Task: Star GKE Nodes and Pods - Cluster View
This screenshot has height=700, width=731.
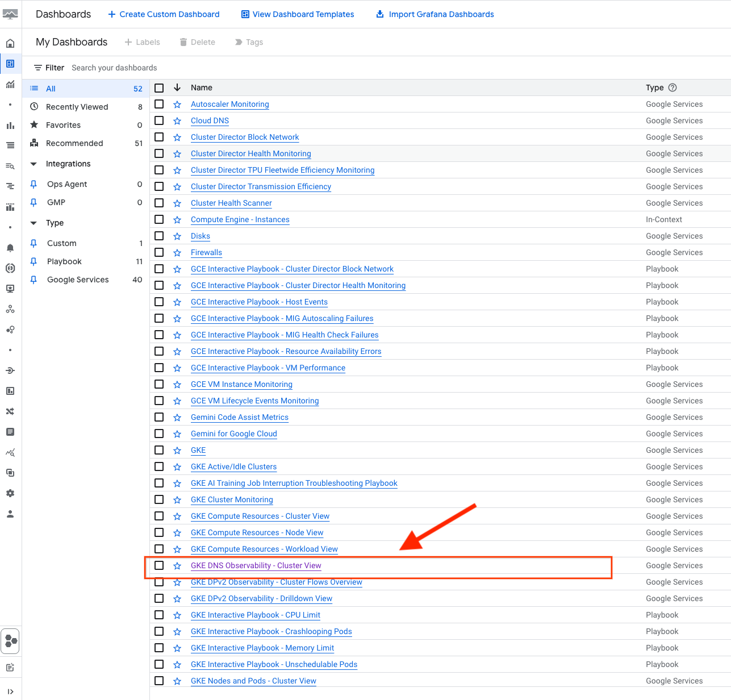Action: pos(177,681)
